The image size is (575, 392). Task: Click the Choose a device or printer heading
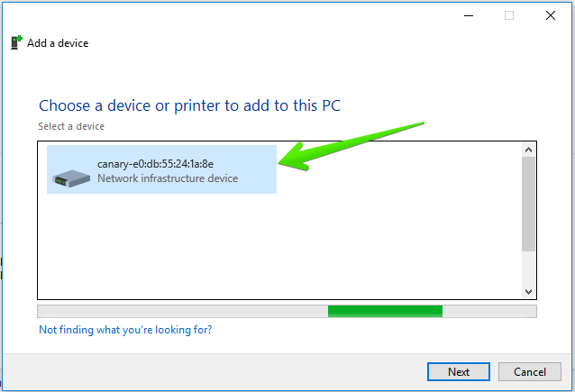pos(189,105)
